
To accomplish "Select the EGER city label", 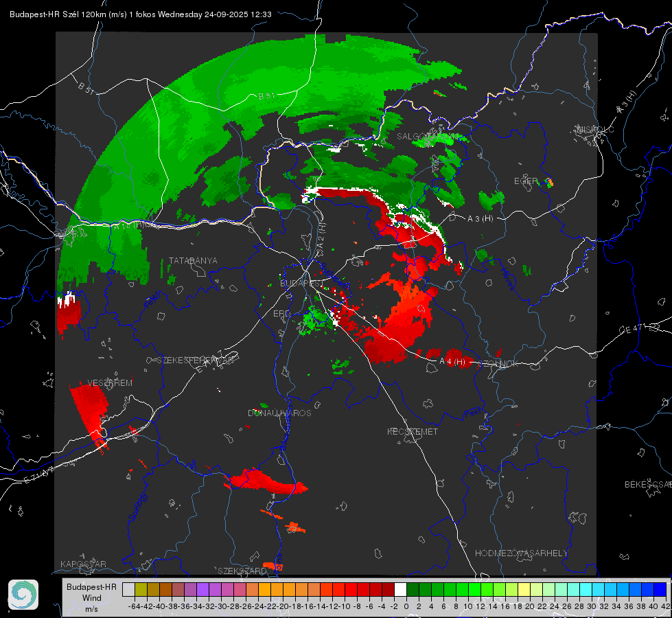I will 526,181.
